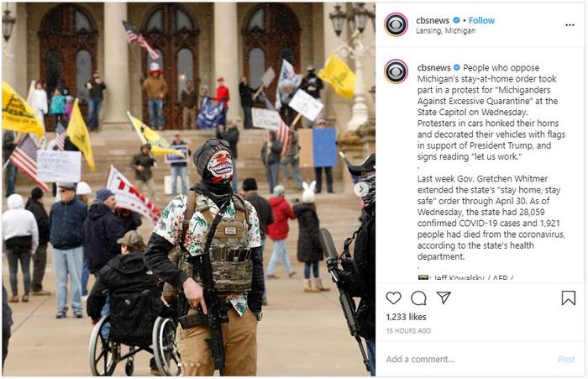588x379 pixels.
Task: Click the protest photo image
Action: click(189, 189)
